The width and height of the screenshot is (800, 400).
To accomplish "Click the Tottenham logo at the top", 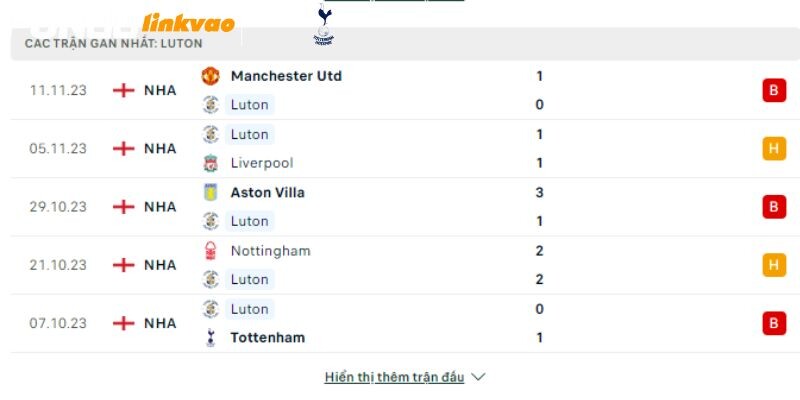I will click(323, 24).
